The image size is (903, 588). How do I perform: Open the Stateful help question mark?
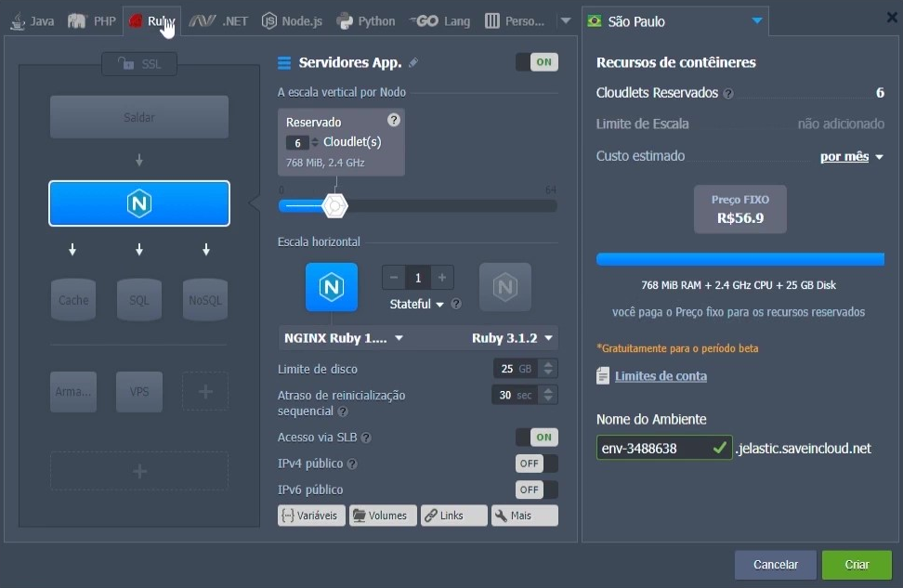click(456, 304)
